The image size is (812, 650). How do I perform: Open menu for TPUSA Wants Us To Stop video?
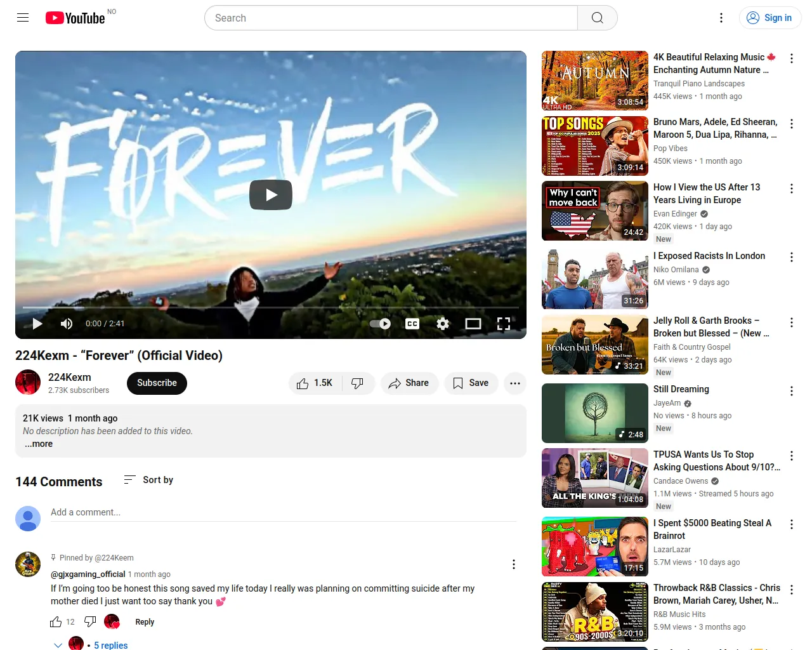[792, 456]
